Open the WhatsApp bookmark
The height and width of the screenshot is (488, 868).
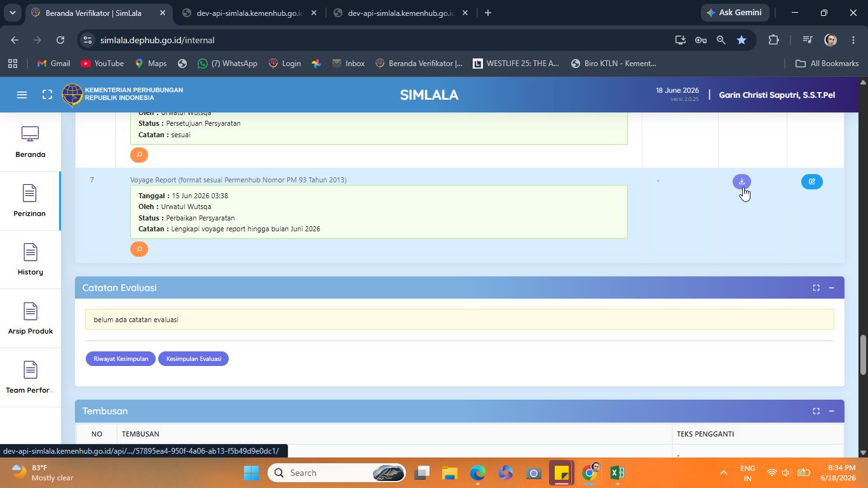click(227, 64)
